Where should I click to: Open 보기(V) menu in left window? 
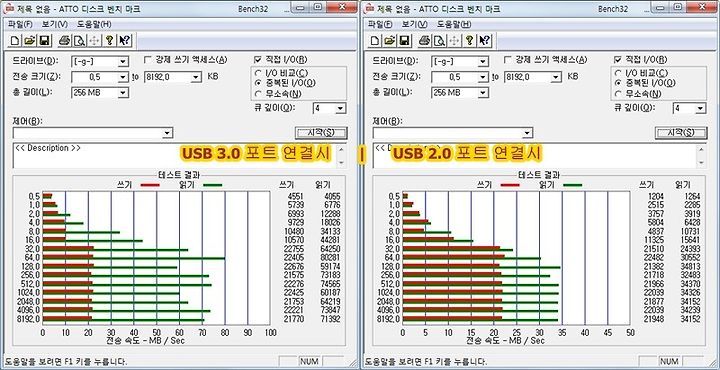point(55,24)
